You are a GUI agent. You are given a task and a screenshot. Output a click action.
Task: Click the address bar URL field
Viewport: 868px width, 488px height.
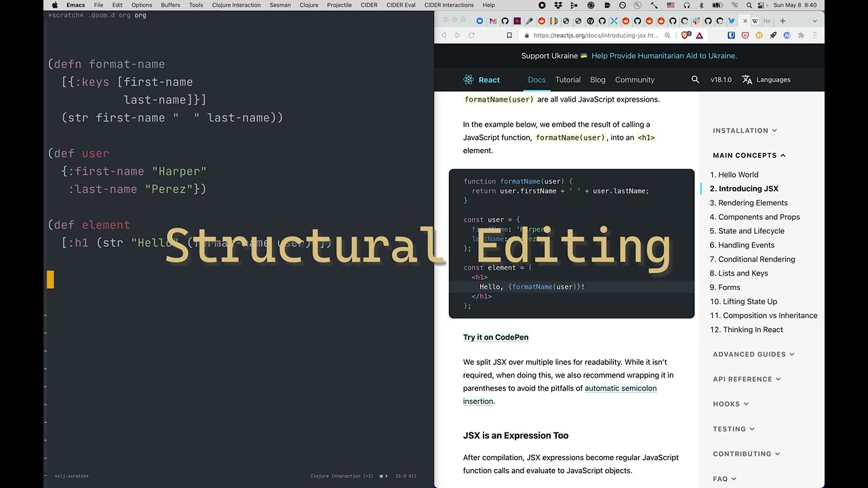595,35
